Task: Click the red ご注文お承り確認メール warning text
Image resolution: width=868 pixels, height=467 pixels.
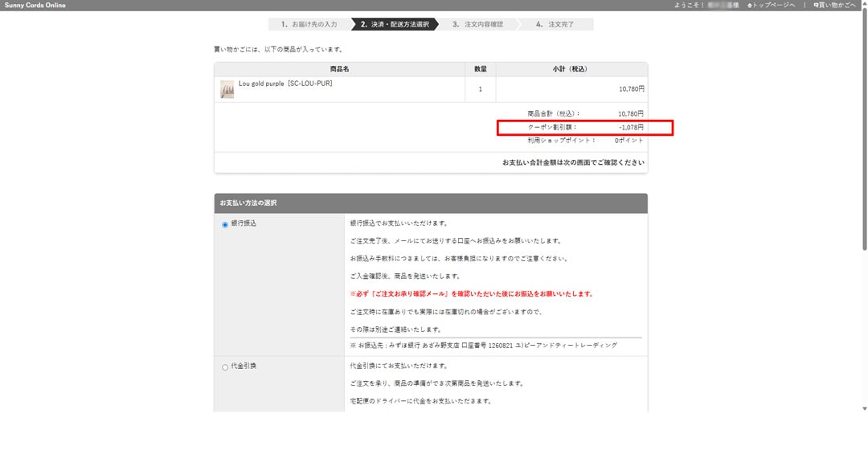Action: (x=472, y=294)
